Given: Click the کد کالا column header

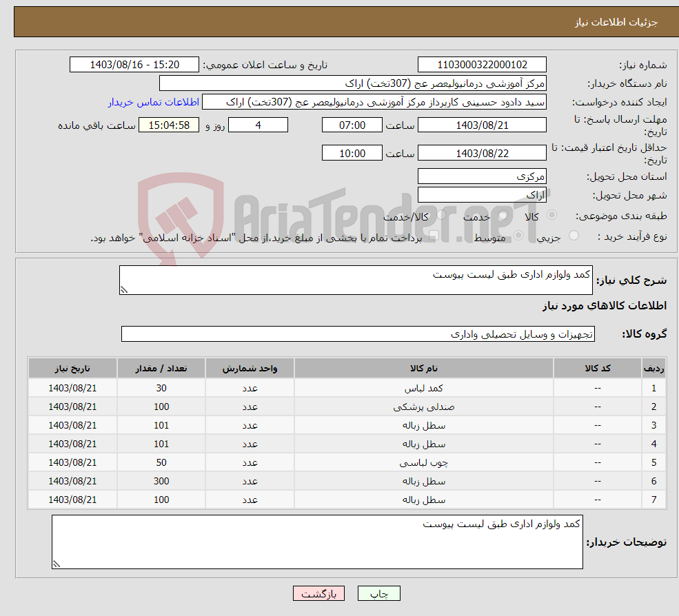Looking at the screenshot, I should coord(598,369).
